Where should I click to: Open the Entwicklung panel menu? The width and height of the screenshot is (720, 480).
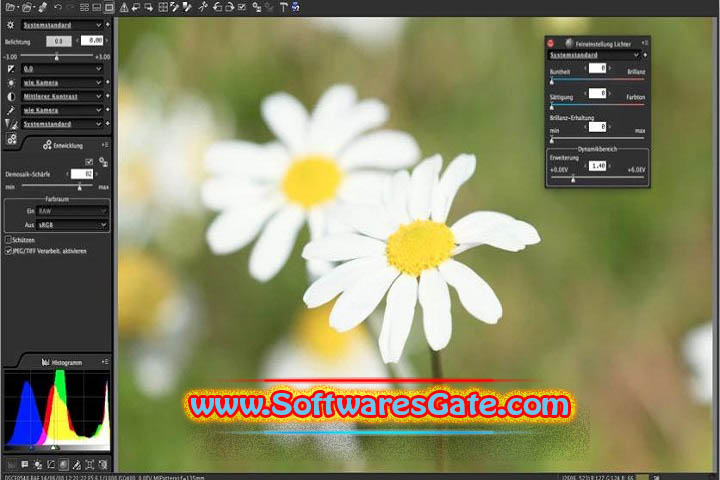point(105,145)
